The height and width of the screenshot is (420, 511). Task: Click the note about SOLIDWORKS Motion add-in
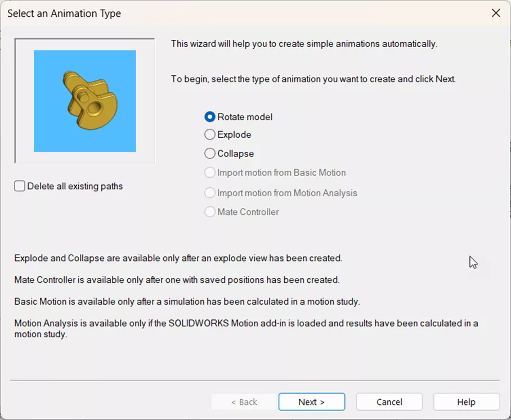(x=246, y=324)
